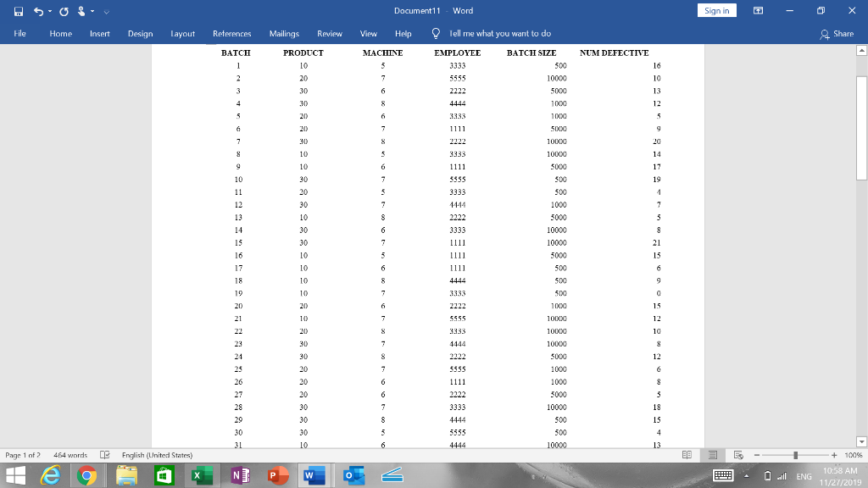This screenshot has width=868, height=488.
Task: Toggle Touch/Mouse mode icon
Action: point(81,11)
